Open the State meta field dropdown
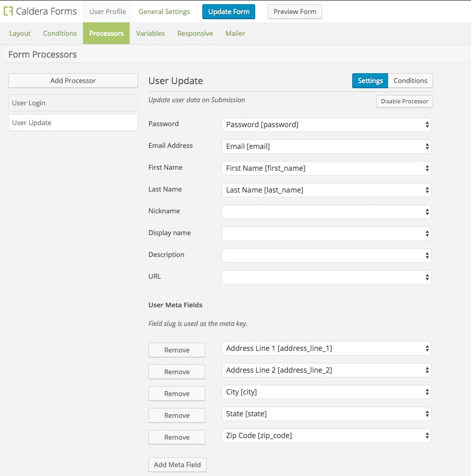Viewport: 471px width, 476px height. 326,414
